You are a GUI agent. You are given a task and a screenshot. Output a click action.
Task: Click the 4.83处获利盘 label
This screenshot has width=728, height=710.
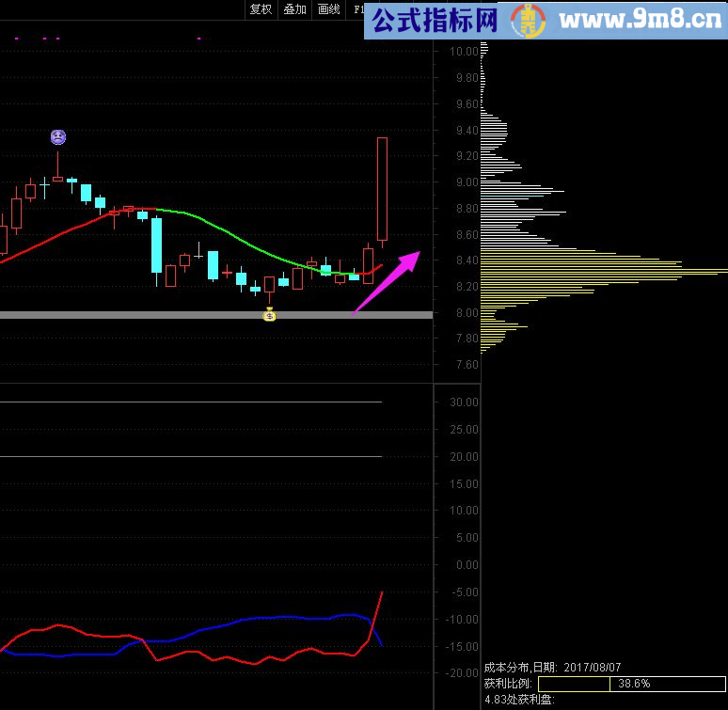(518, 700)
